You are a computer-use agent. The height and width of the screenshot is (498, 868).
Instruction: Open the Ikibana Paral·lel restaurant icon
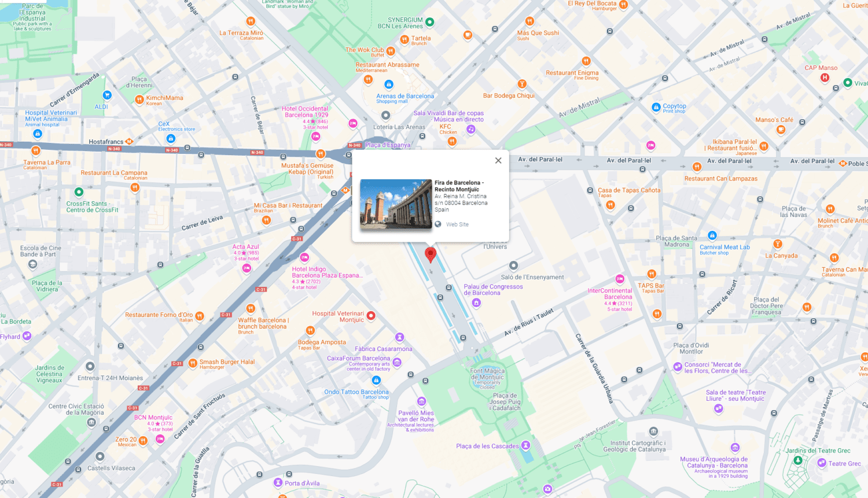pos(764,146)
